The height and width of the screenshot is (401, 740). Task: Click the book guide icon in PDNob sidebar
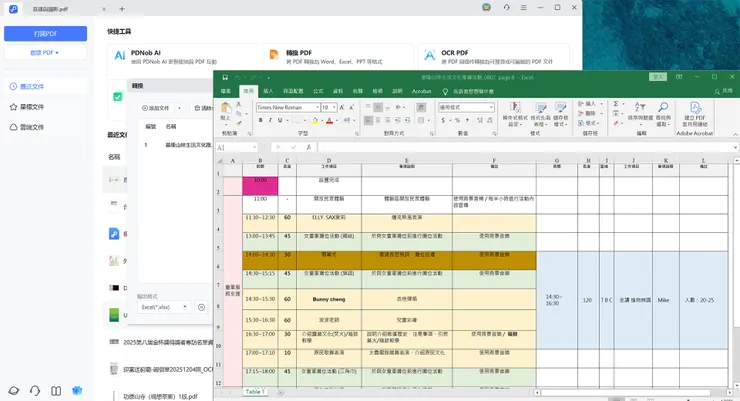[x=56, y=391]
